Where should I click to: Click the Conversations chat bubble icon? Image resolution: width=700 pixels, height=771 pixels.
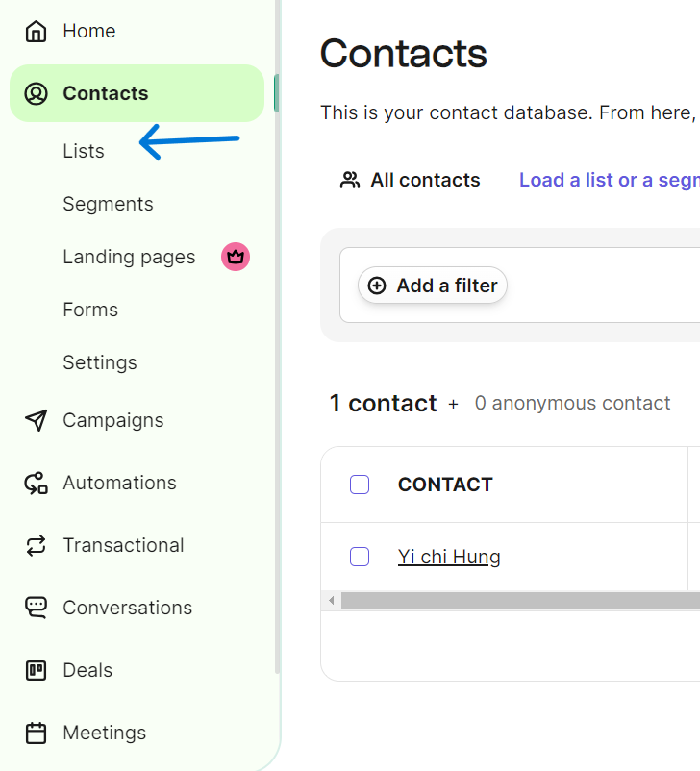click(x=37, y=608)
